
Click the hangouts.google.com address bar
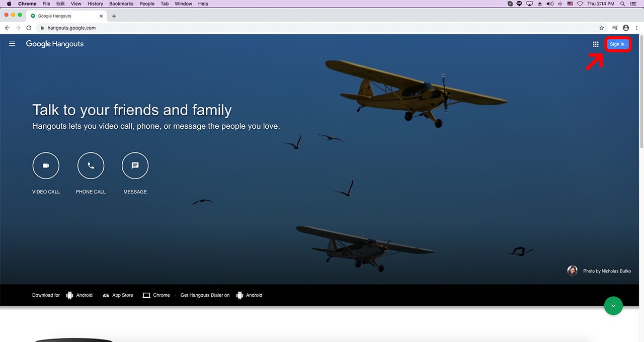click(322, 28)
